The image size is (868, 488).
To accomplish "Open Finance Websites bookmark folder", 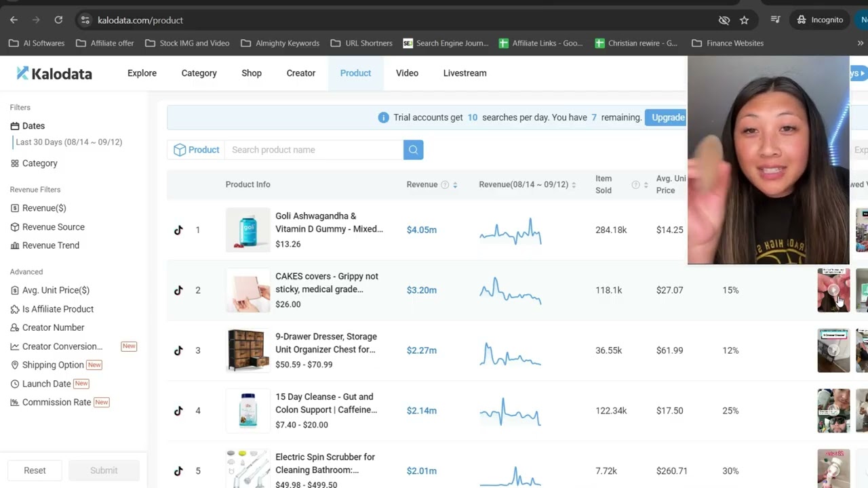I will pos(728,43).
